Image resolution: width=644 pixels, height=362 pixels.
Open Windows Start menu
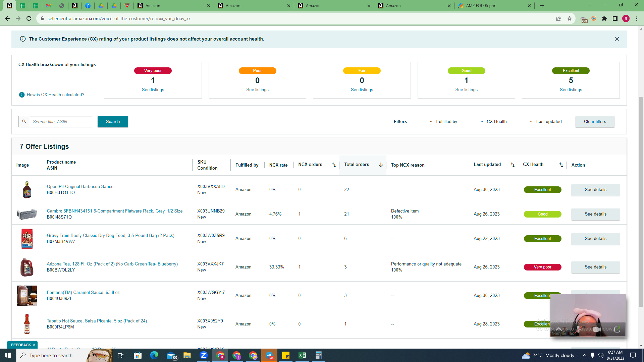pos(8,355)
